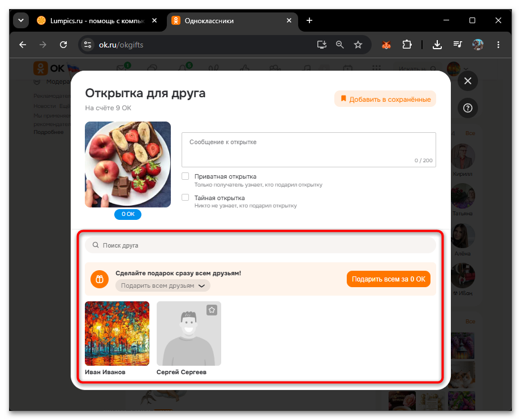
Task: Switch to the Lumpics.ru tab
Action: click(96, 20)
